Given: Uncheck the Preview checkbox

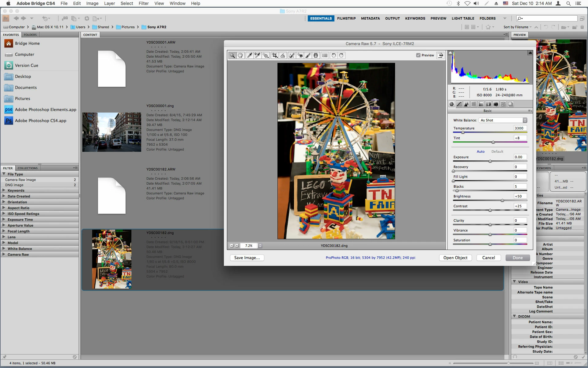Looking at the screenshot, I should click(418, 55).
